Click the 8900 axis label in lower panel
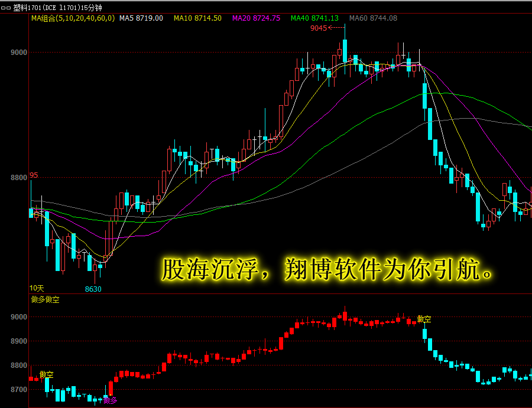The height and width of the screenshot is (408, 532). click(19, 341)
